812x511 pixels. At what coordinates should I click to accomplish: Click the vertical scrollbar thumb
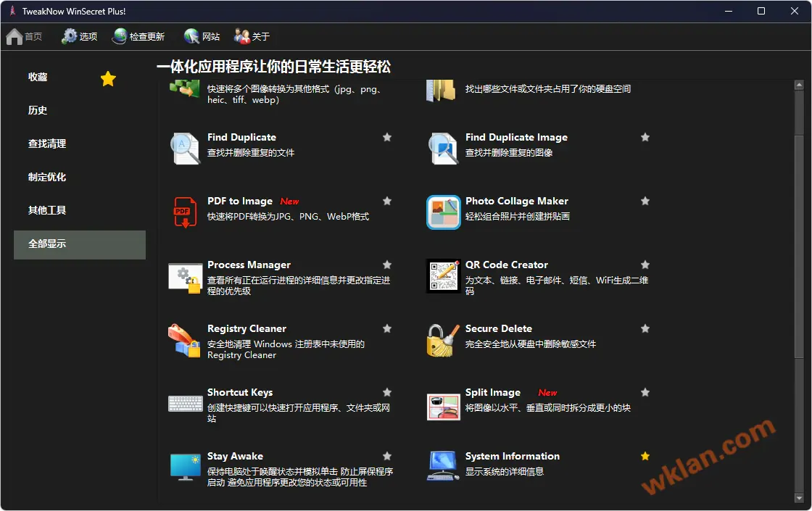(799, 246)
